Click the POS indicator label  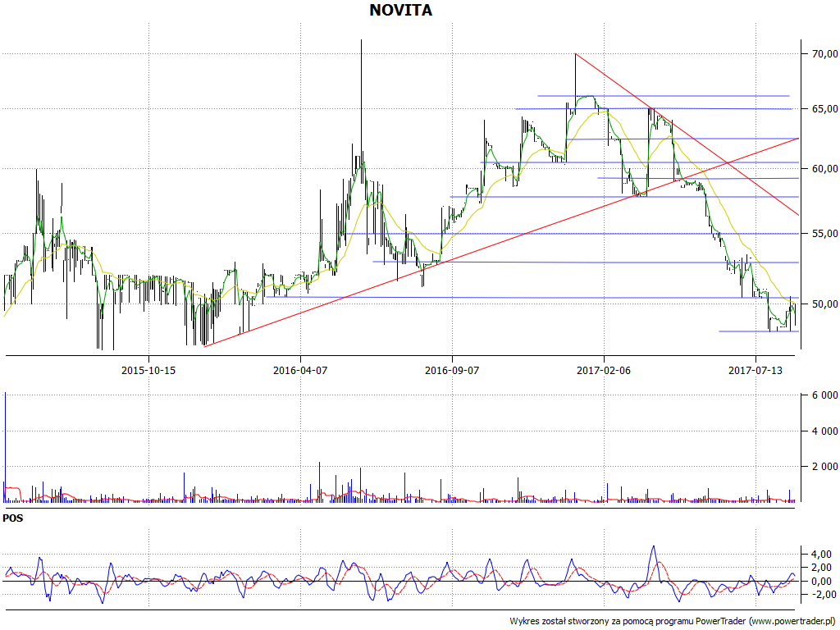pos(13,518)
